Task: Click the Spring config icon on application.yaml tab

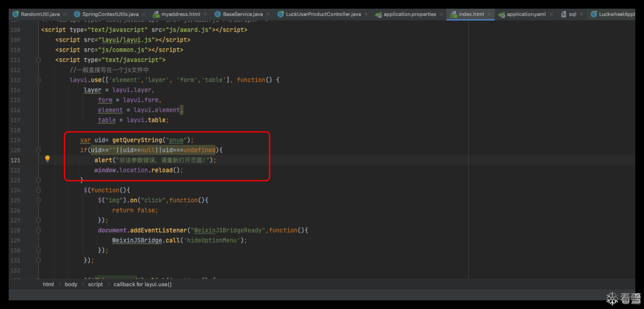Action: point(502,15)
